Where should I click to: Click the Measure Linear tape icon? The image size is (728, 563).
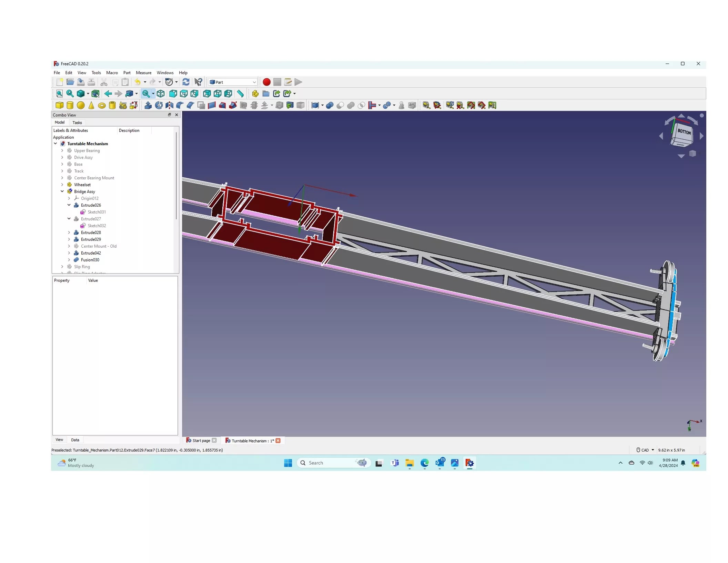(x=240, y=94)
